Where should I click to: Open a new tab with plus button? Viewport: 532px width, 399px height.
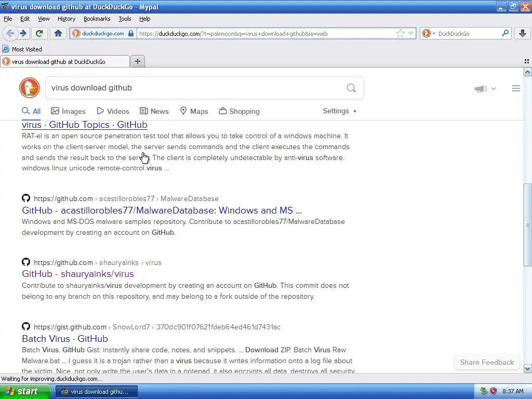(137, 61)
